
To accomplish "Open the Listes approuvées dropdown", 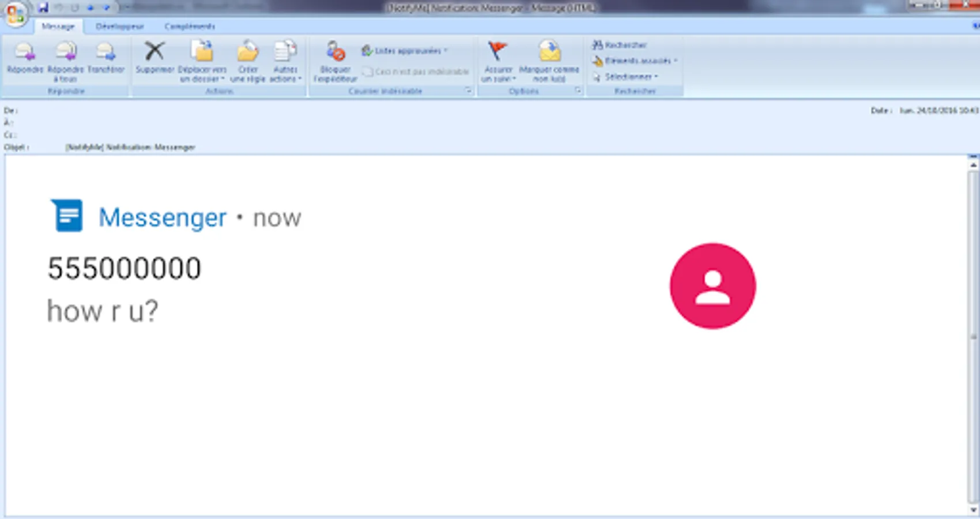I will (x=405, y=51).
